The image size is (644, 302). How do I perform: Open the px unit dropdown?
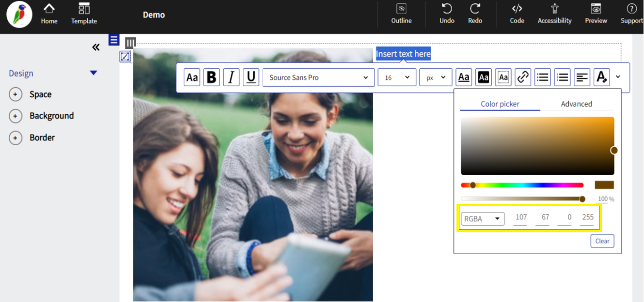pos(436,77)
